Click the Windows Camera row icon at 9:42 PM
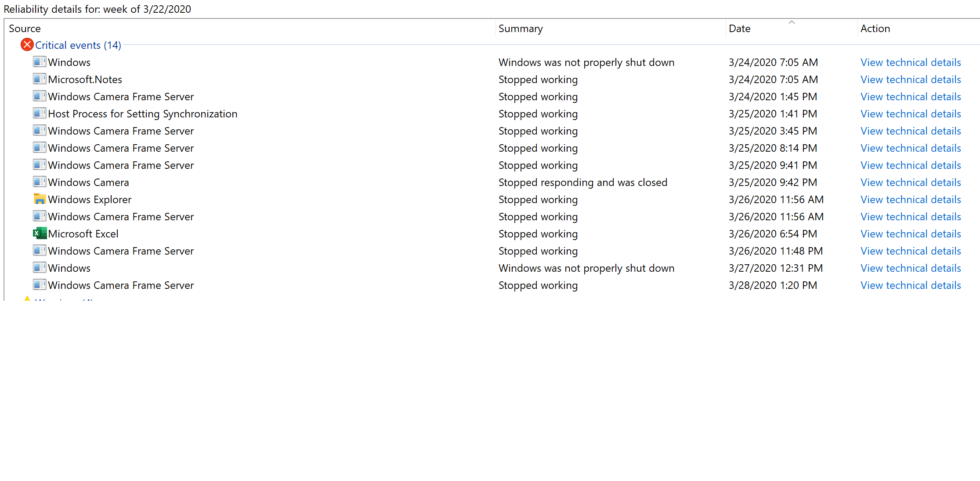The height and width of the screenshot is (481, 980). coord(40,182)
